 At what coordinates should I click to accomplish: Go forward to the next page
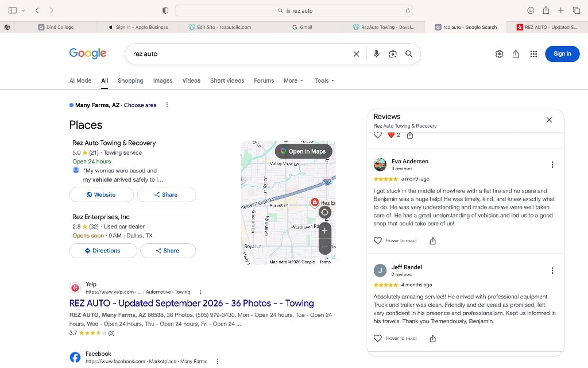click(x=51, y=10)
